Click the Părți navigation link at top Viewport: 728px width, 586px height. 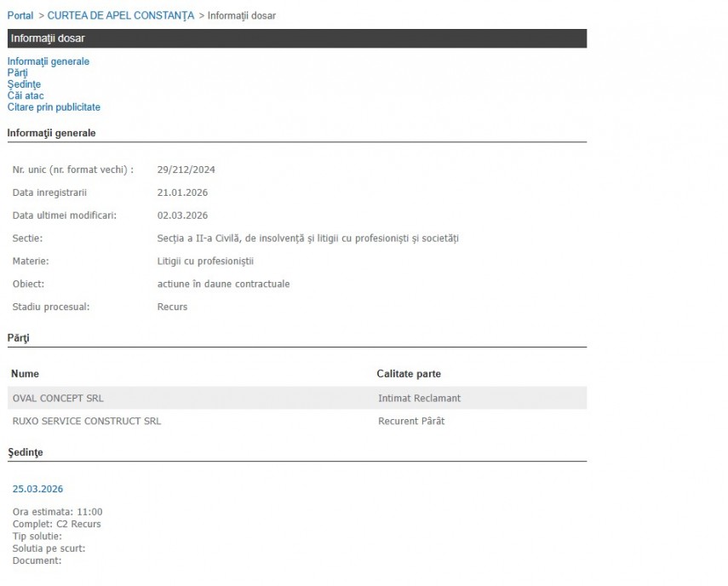(17, 73)
